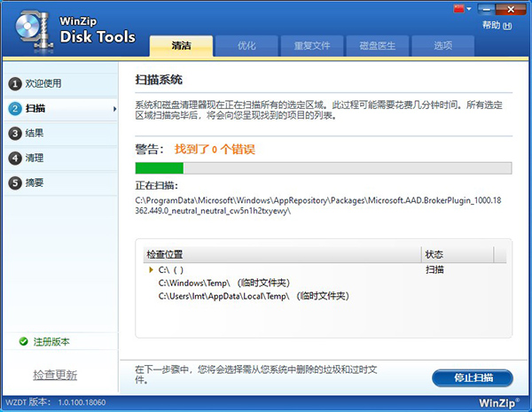Click the China flag language icon
Screen dimensions: 532x412
click(460, 9)
